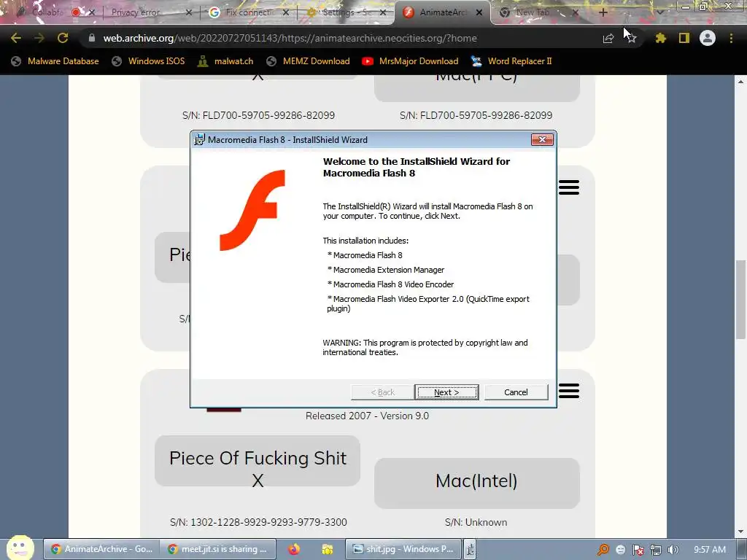
Task: Click the scrollbar down arrow
Action: click(x=740, y=532)
